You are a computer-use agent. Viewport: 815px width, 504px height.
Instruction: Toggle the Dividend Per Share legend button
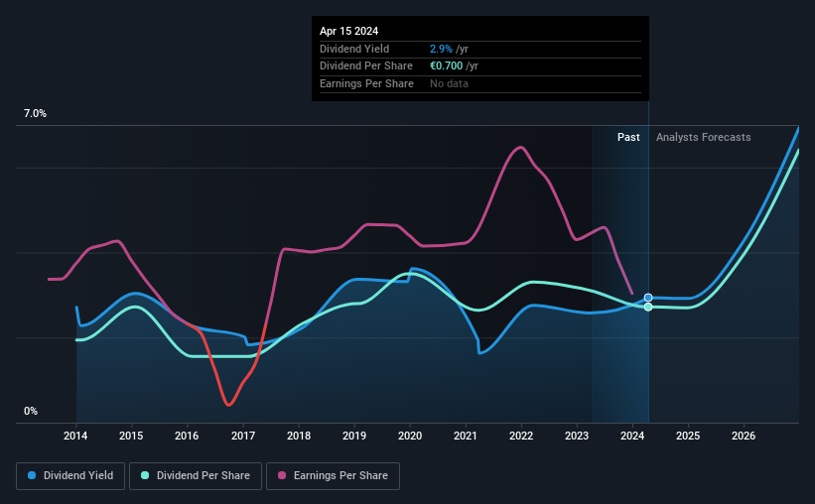click(196, 476)
